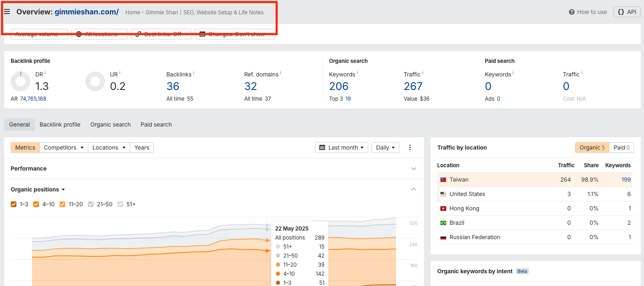Viewport: 644px width, 286px height.
Task: Click the Taiwan flag icon
Action: coord(443,180)
